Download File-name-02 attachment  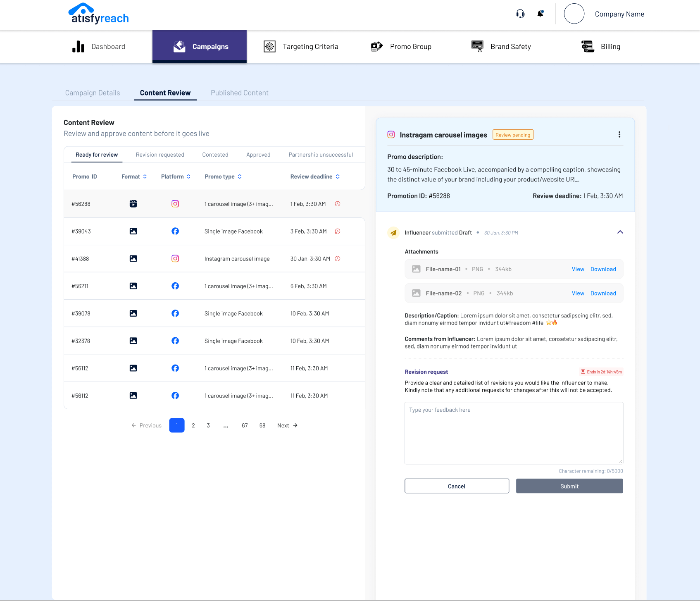pos(603,293)
